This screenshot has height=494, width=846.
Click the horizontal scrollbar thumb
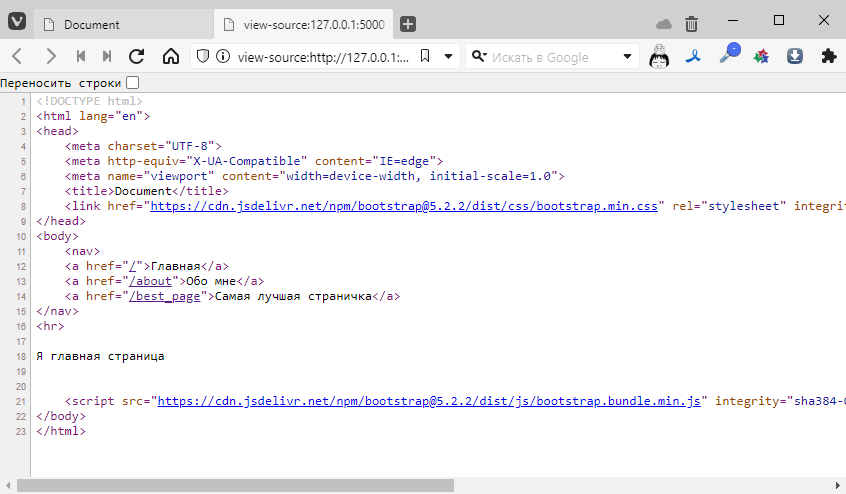(x=235, y=485)
